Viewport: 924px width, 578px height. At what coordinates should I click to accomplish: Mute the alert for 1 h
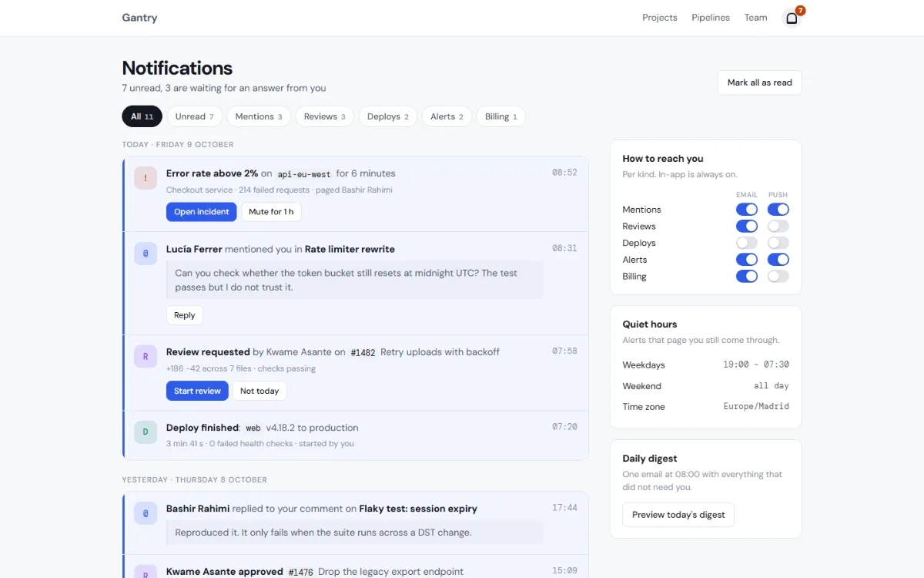[x=271, y=212]
